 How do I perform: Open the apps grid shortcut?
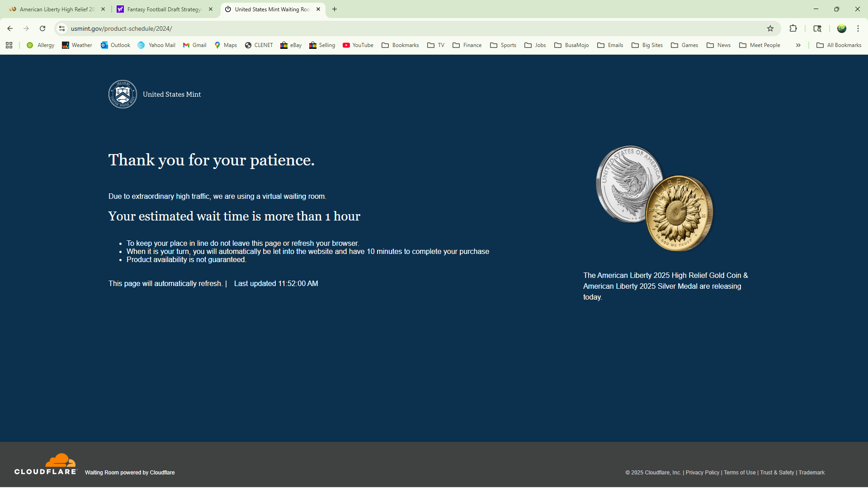coord(9,45)
